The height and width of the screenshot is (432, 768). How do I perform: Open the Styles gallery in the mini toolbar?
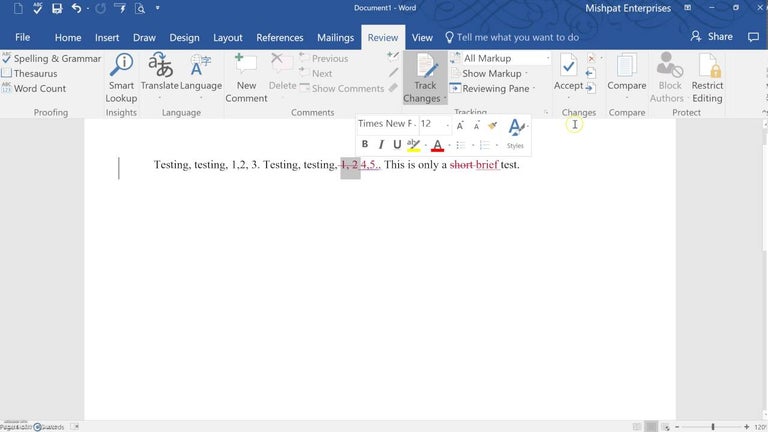(516, 133)
